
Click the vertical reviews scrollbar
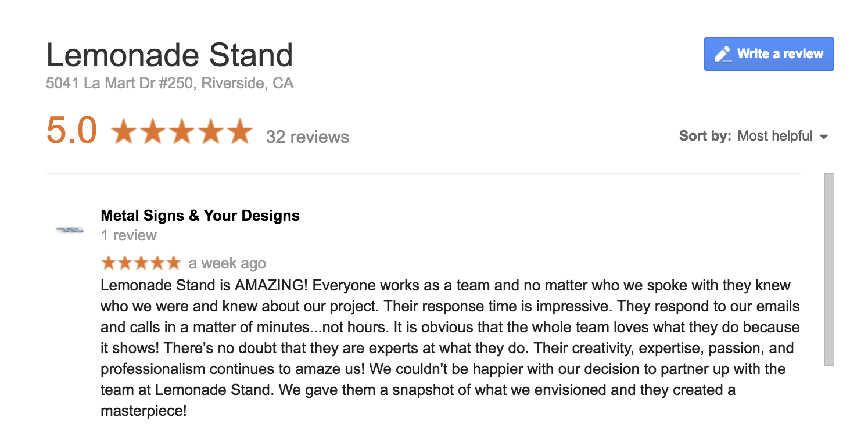pyautogui.click(x=829, y=269)
